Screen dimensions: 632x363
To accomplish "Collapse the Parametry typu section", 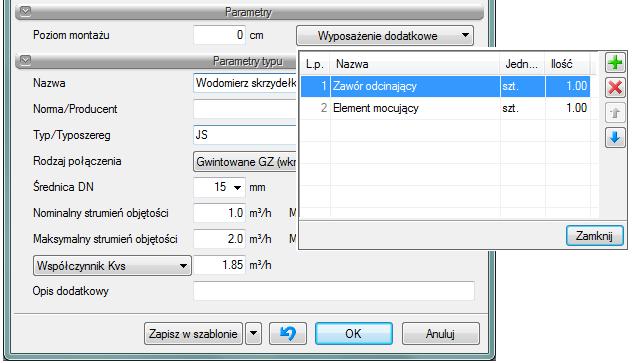I will [25, 60].
